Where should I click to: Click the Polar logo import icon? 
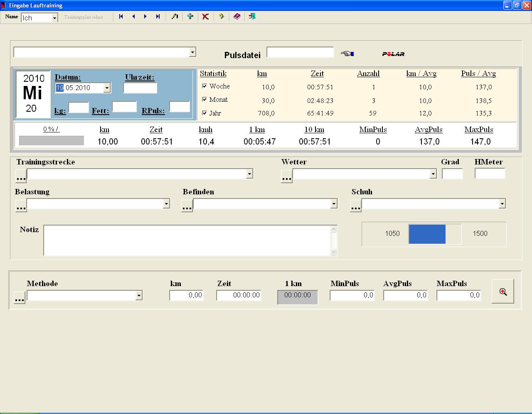pyautogui.click(x=393, y=54)
